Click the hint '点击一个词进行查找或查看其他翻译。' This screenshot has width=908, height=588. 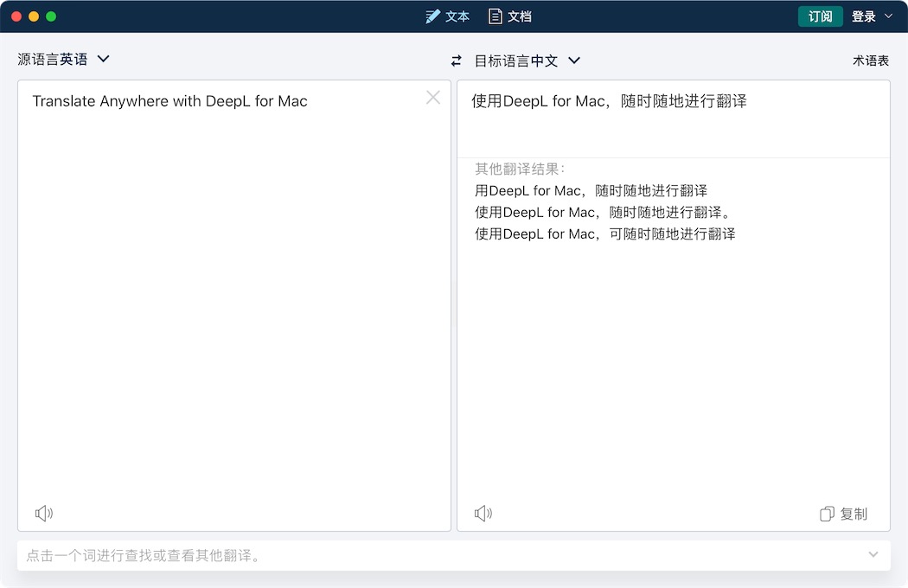(145, 555)
